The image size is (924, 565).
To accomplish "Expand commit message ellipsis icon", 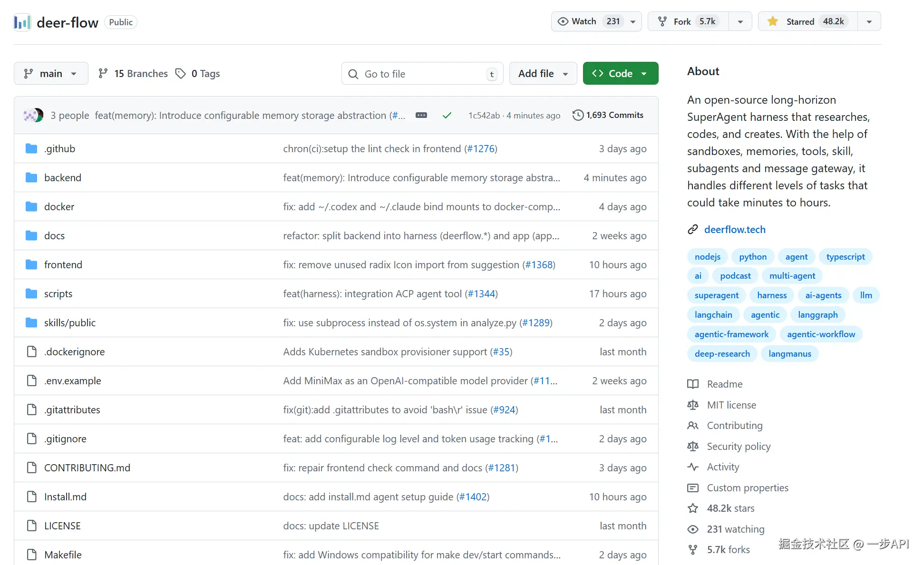I will 421,116.
